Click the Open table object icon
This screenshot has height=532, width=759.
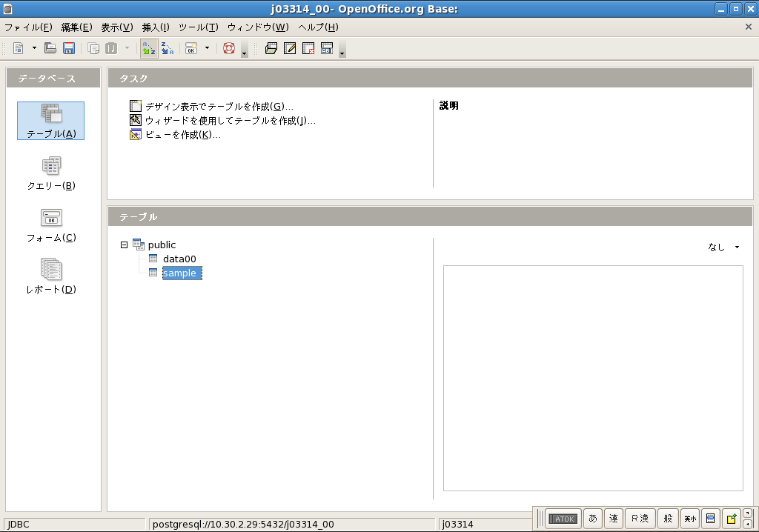(271, 48)
